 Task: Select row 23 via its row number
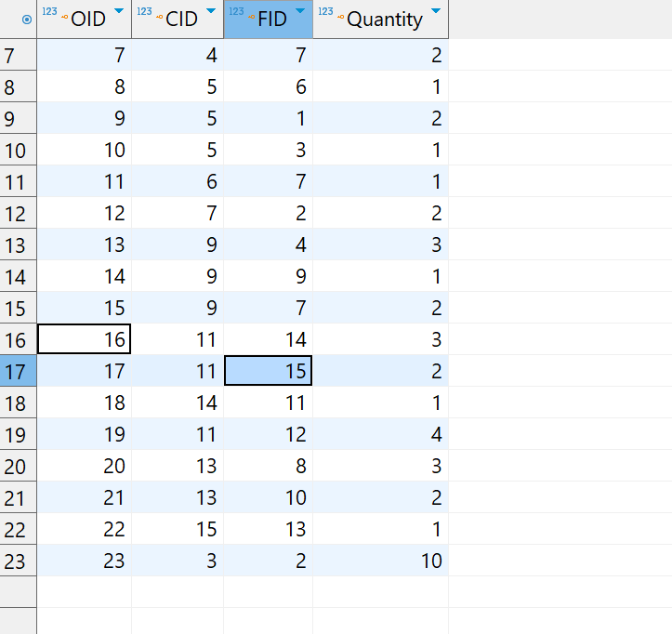[x=18, y=561]
